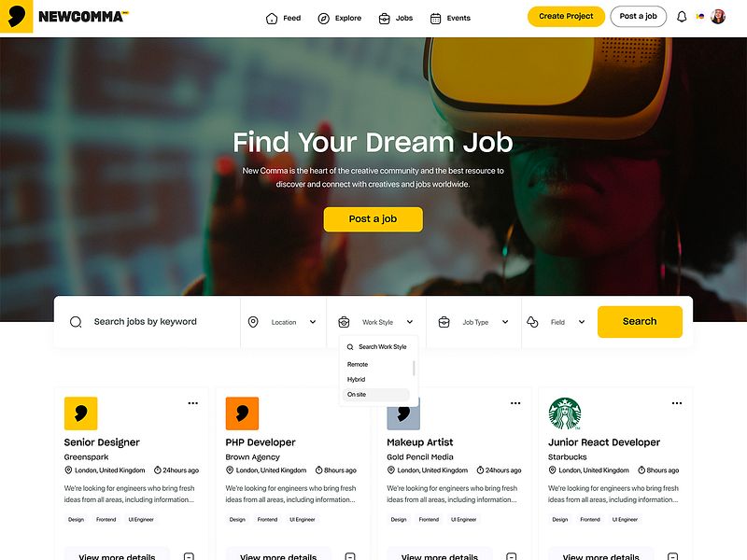Open notifications bell icon
The height and width of the screenshot is (560, 747).
coord(682,17)
